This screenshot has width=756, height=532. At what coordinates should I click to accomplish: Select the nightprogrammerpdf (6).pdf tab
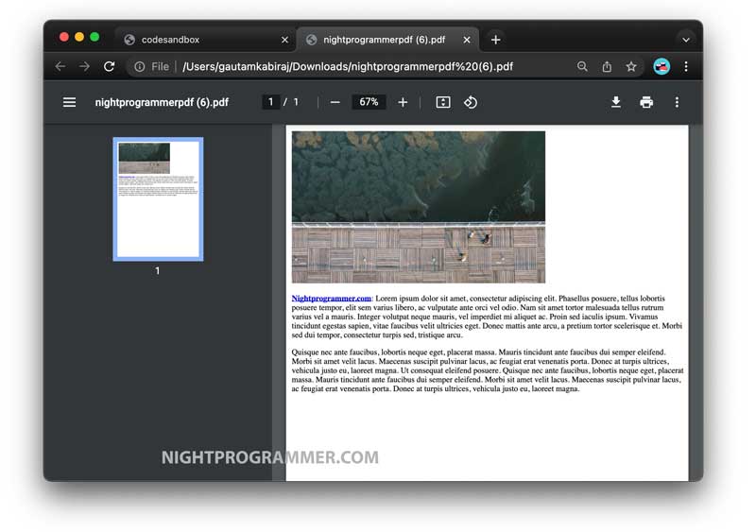click(388, 40)
